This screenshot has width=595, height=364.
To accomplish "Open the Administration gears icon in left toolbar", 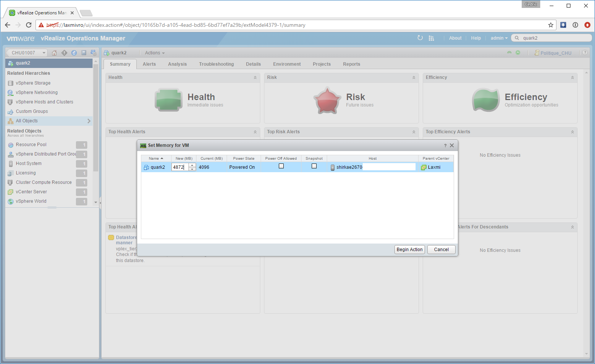I will tap(94, 53).
